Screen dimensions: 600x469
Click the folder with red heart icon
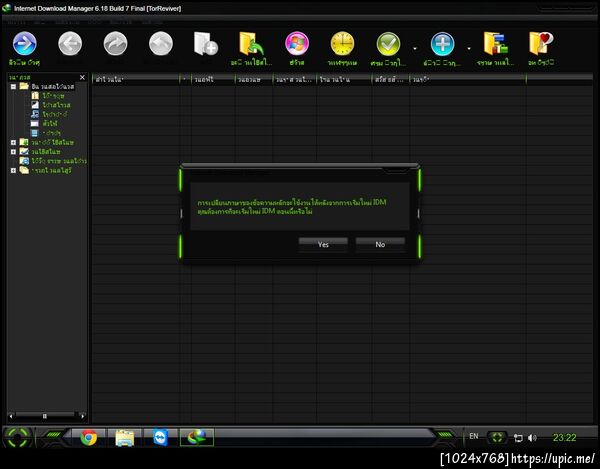(541, 44)
